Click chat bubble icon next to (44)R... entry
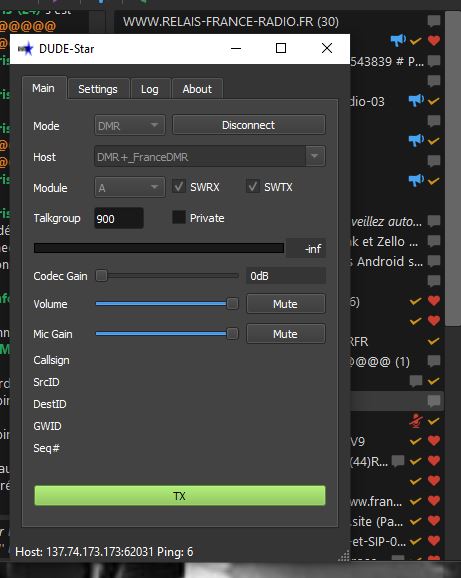This screenshot has height=578, width=461. click(398, 461)
